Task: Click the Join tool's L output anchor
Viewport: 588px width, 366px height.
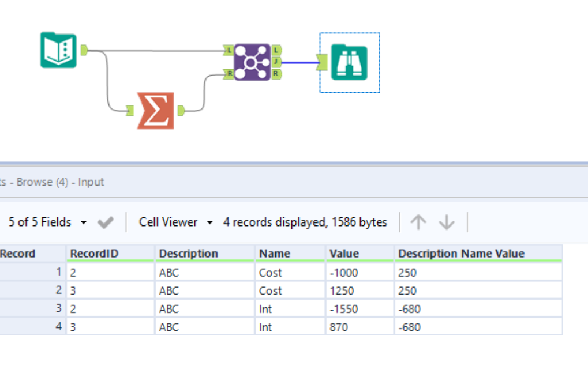Action: click(276, 50)
